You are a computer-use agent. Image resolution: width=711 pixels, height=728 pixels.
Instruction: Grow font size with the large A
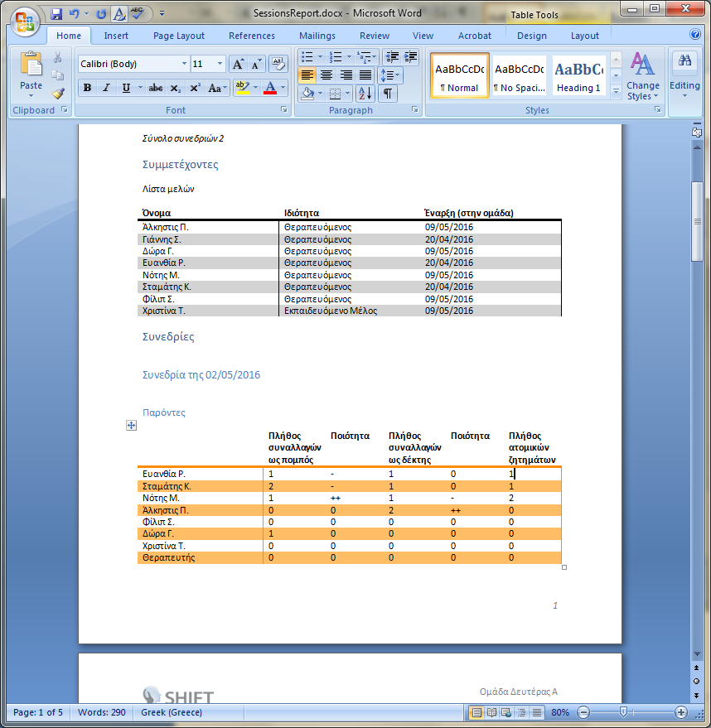click(238, 64)
